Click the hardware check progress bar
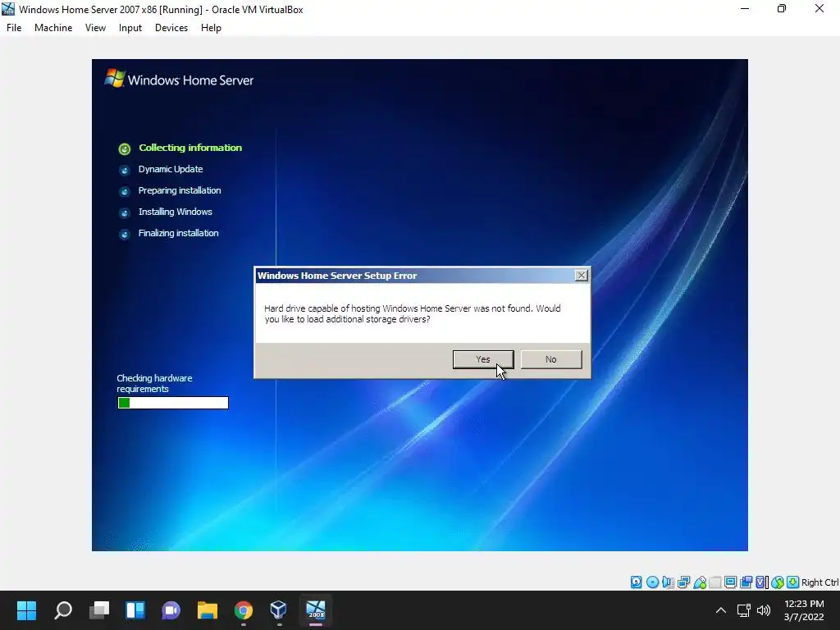Viewport: 840px width, 630px height. click(173, 403)
